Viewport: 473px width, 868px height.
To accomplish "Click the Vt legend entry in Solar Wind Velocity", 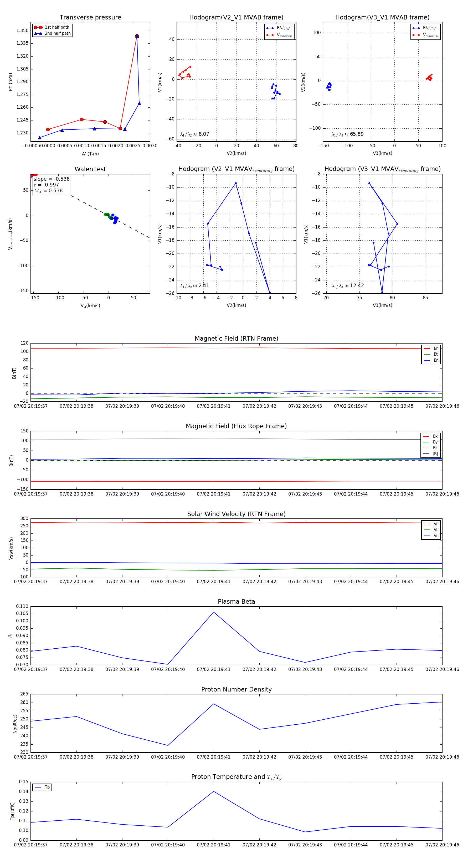I will [x=431, y=530].
